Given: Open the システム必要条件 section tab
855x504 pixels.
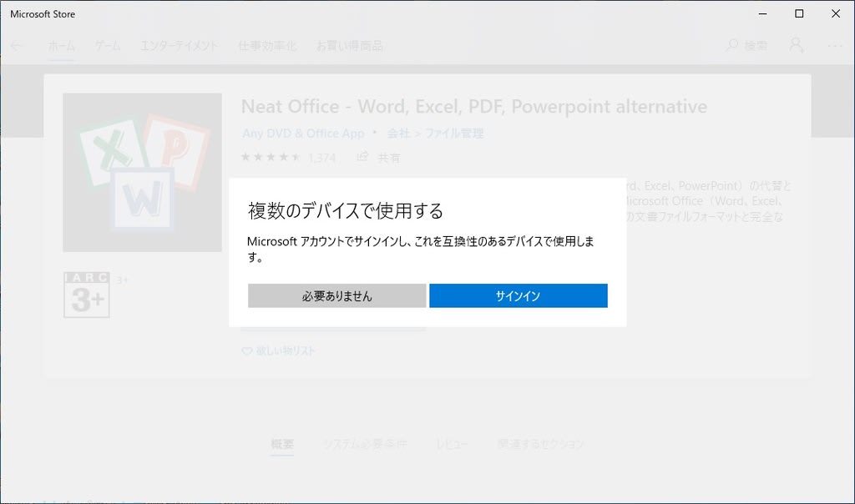Looking at the screenshot, I should (x=365, y=444).
